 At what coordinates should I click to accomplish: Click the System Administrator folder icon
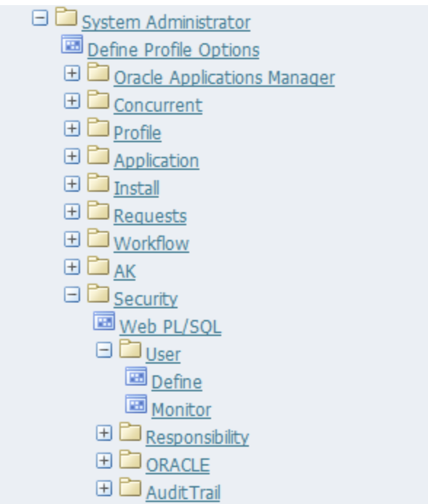point(66,17)
